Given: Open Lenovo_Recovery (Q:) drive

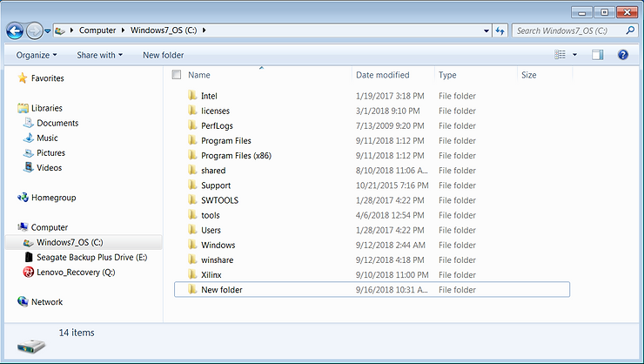Looking at the screenshot, I should [76, 272].
